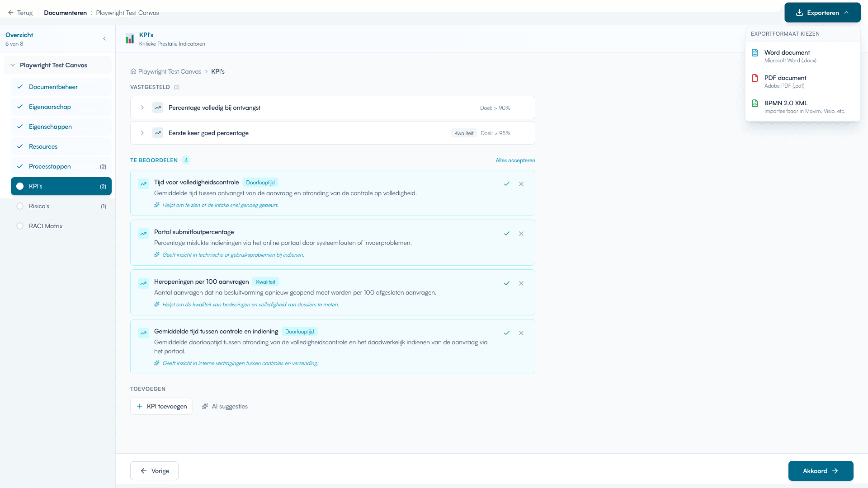
Task: Click the BPMN 2.0 XML file icon
Action: (755, 103)
